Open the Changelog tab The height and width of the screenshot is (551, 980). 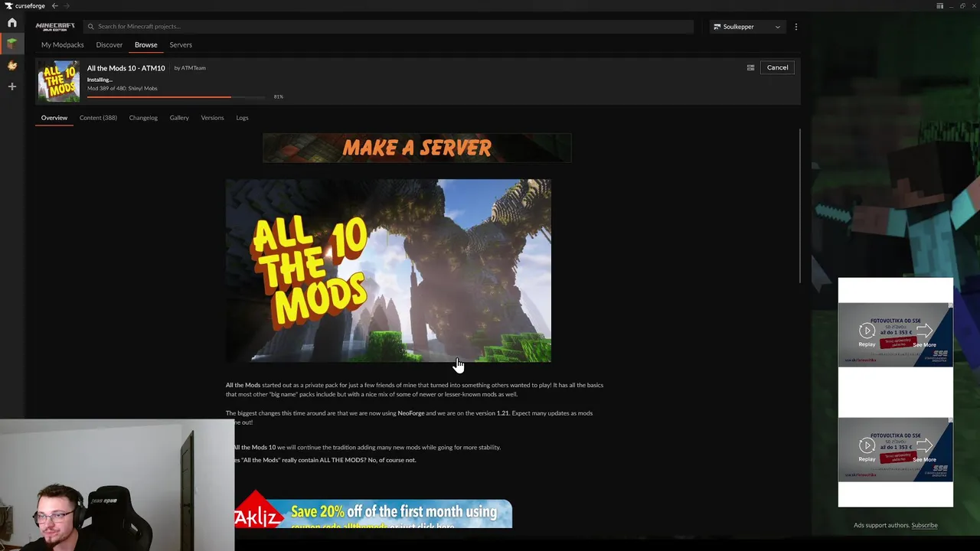pos(143,118)
